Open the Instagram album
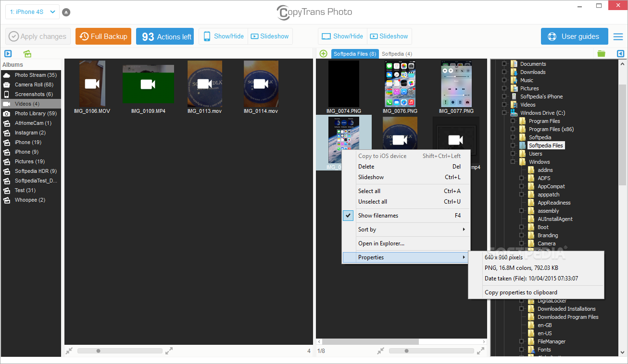 [x=31, y=133]
